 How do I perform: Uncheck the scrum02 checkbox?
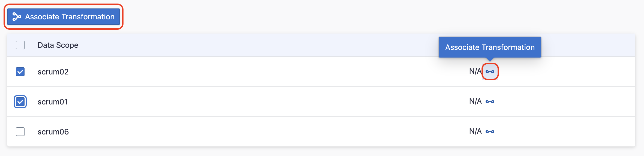[20, 72]
